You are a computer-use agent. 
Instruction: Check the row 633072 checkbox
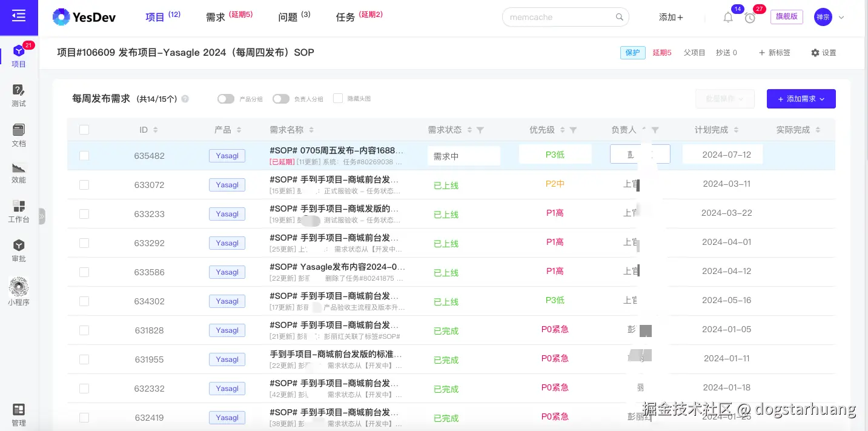click(x=84, y=185)
